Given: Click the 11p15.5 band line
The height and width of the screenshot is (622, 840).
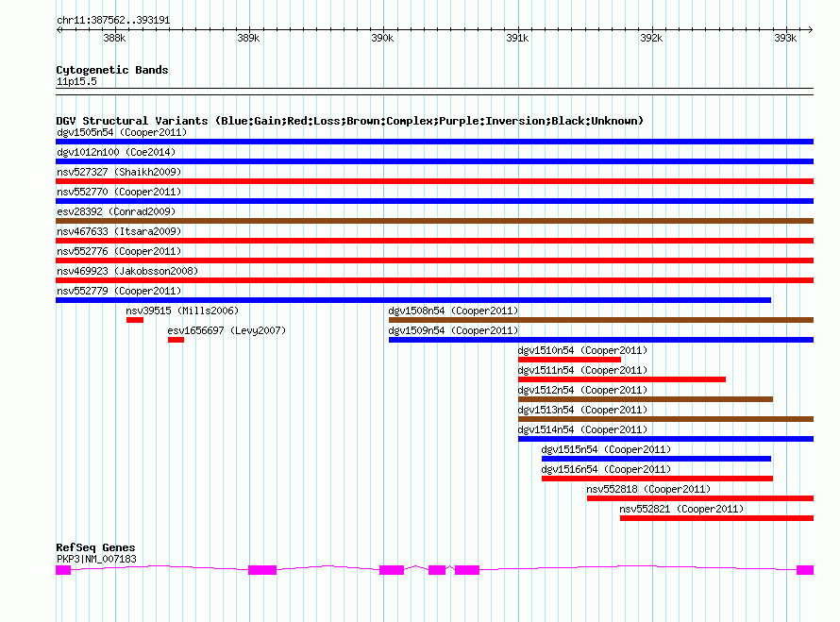Looking at the screenshot, I should click(x=434, y=92).
